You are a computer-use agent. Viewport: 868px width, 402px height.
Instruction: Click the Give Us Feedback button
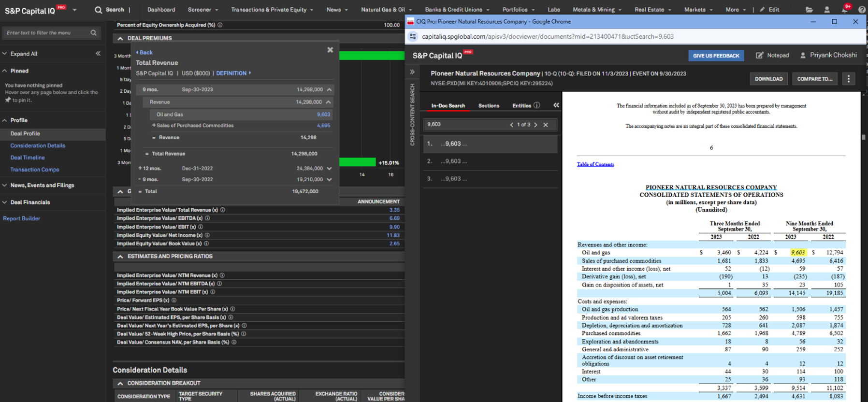coord(716,56)
